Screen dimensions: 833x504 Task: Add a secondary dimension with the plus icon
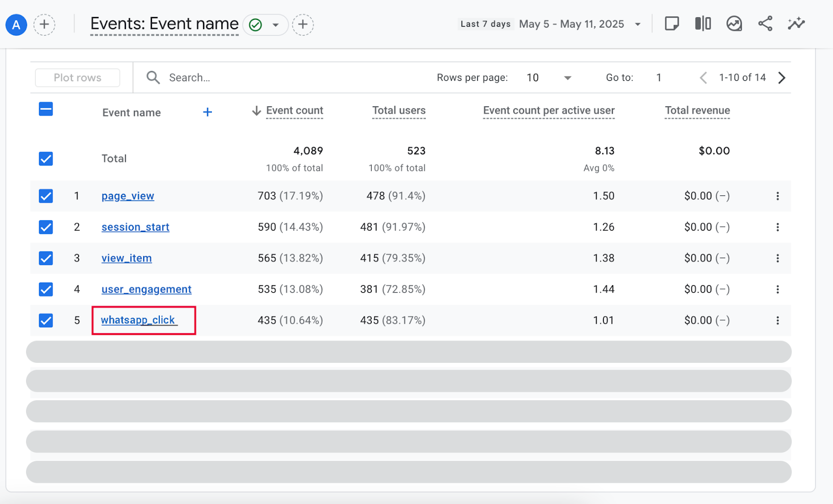[207, 112]
